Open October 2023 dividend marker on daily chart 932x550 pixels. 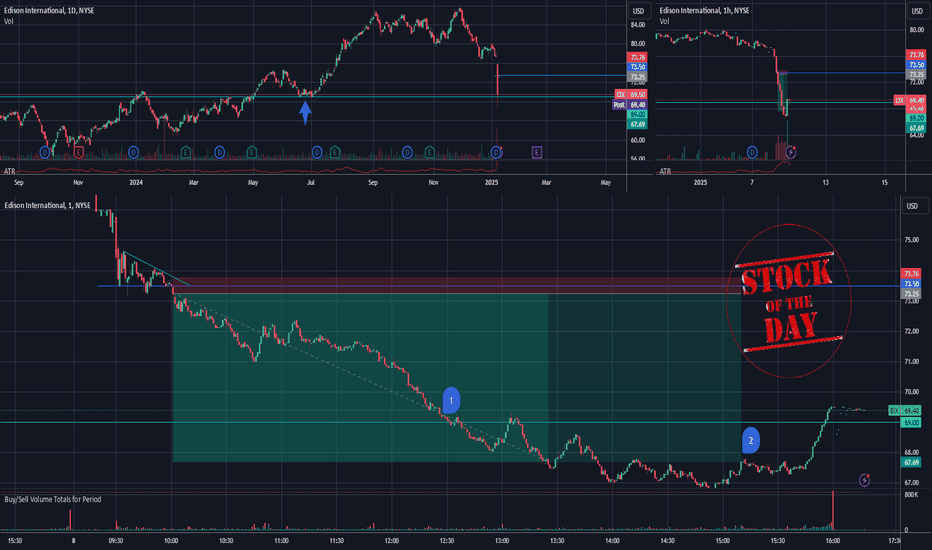(x=45, y=153)
